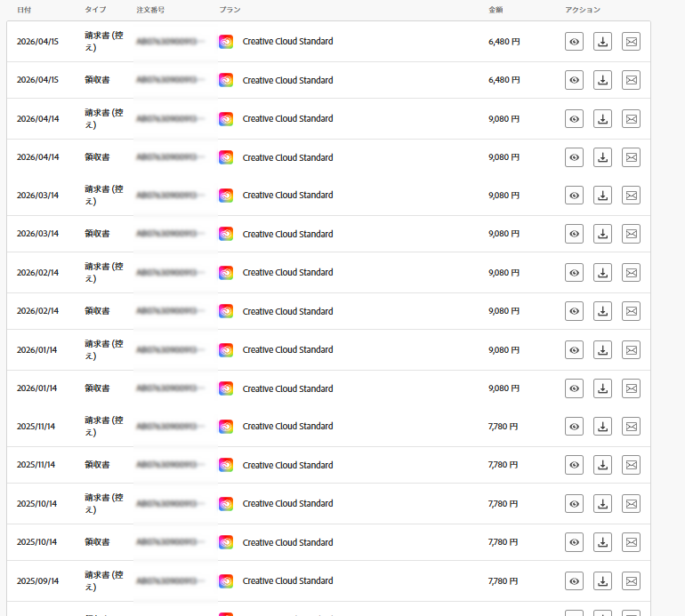Email the 2026/01/14 請求書 (控え) document
This screenshot has height=616, width=685.
(x=632, y=349)
